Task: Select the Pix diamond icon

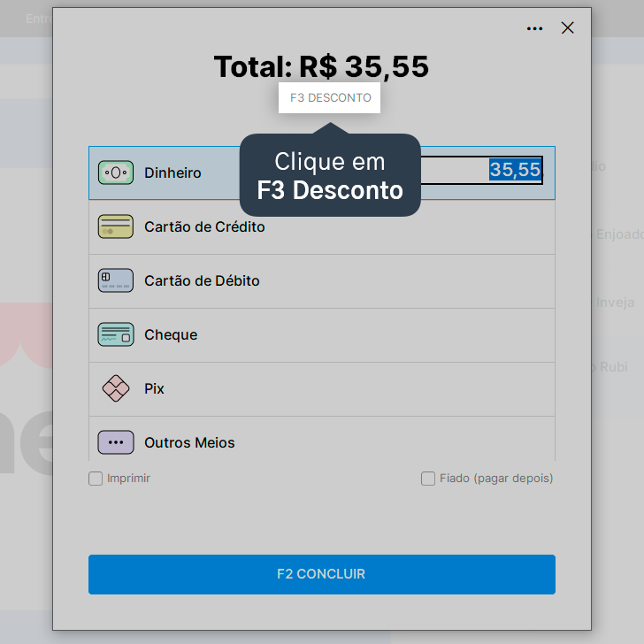Action: click(116, 388)
